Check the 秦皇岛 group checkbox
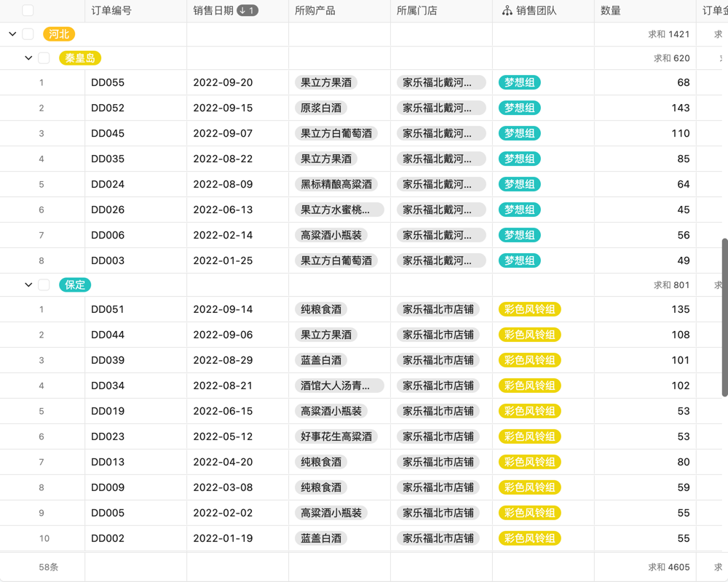 pos(44,57)
